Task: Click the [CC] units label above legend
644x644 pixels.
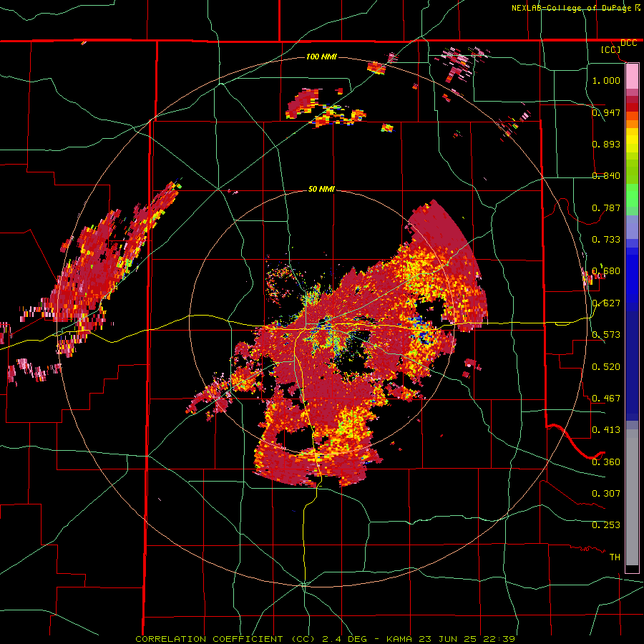Action: 611,49
